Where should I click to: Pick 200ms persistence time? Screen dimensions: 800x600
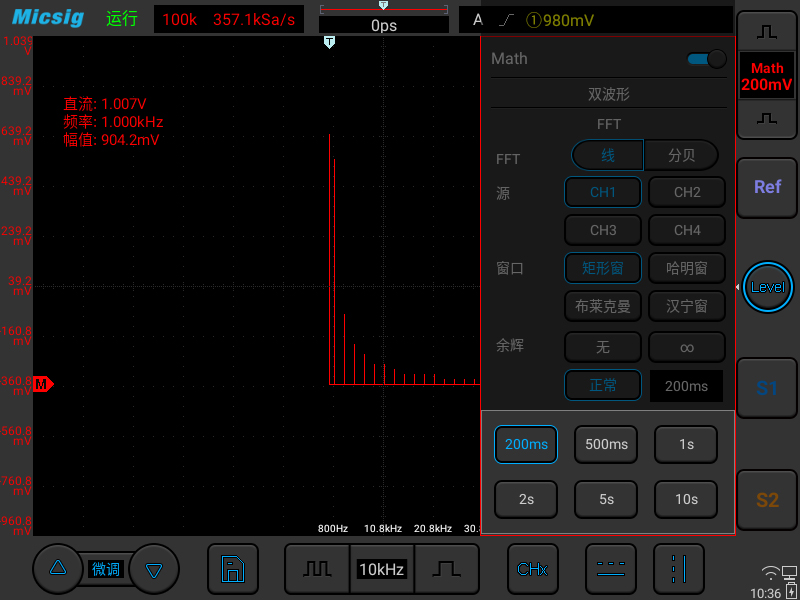(526, 444)
